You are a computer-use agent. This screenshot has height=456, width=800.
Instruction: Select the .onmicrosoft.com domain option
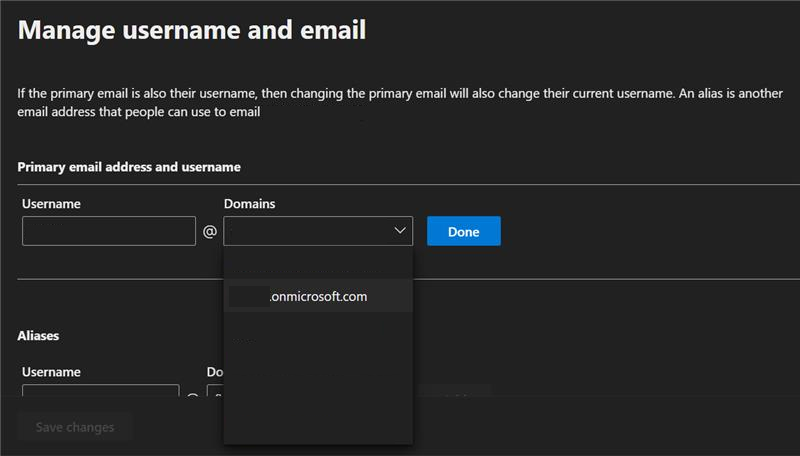tap(318, 296)
